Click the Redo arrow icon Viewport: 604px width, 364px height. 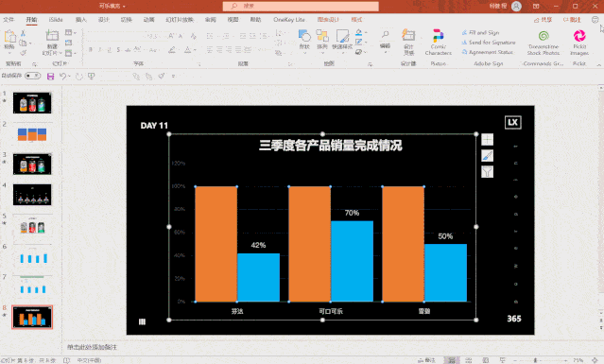click(79, 77)
